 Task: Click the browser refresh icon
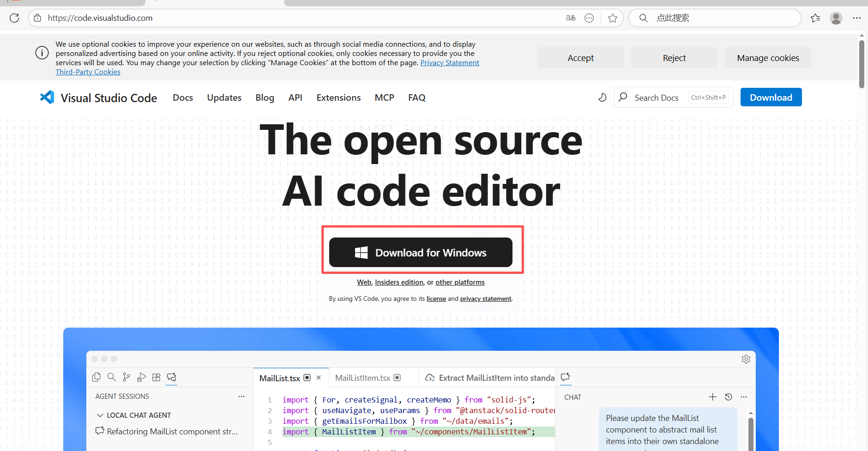(14, 18)
